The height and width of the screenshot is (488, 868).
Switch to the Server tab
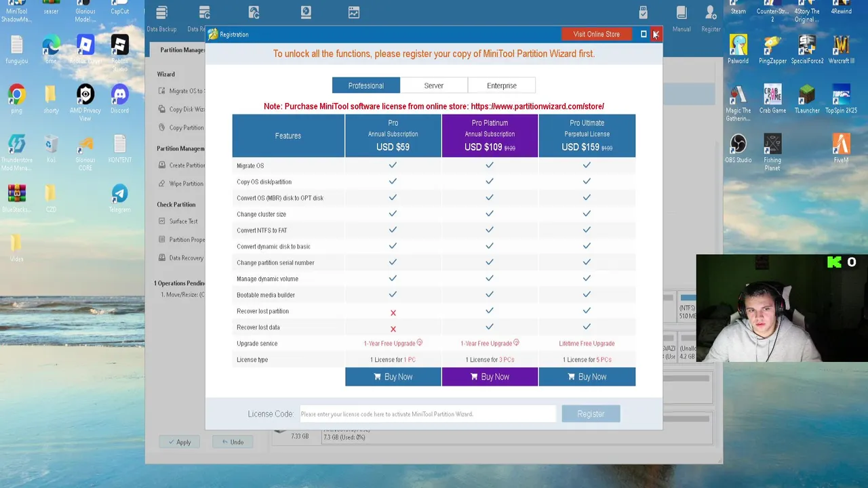(x=434, y=85)
